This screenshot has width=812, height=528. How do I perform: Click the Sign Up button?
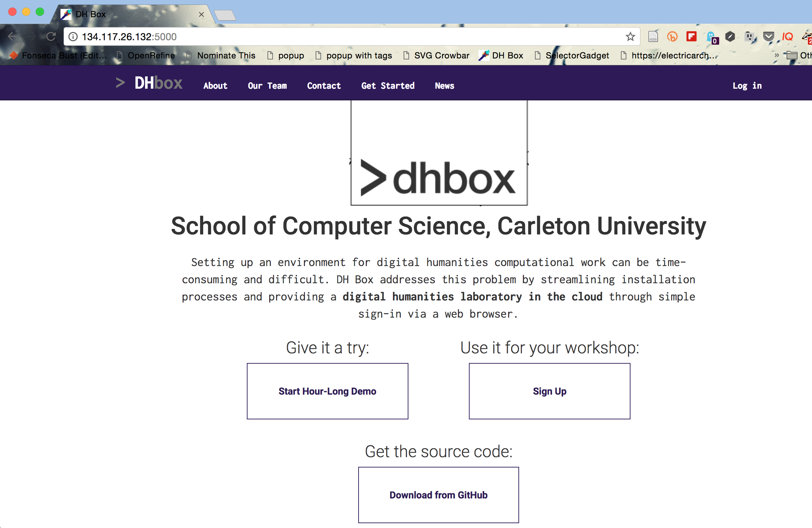(x=549, y=391)
